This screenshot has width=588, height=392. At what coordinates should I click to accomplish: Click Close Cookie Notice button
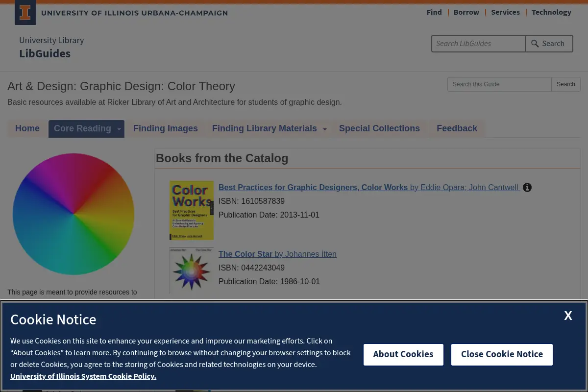click(502, 354)
